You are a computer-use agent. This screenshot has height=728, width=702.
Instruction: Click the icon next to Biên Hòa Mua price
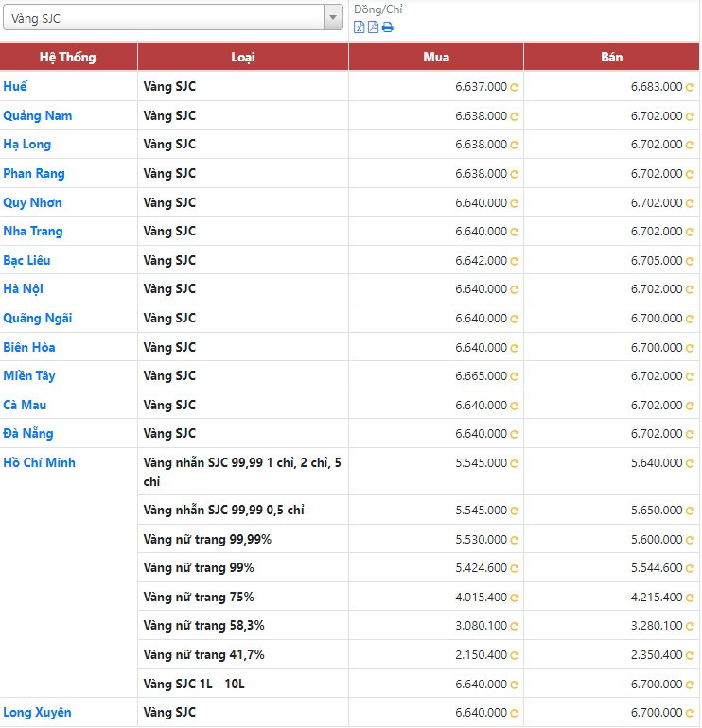tap(514, 348)
